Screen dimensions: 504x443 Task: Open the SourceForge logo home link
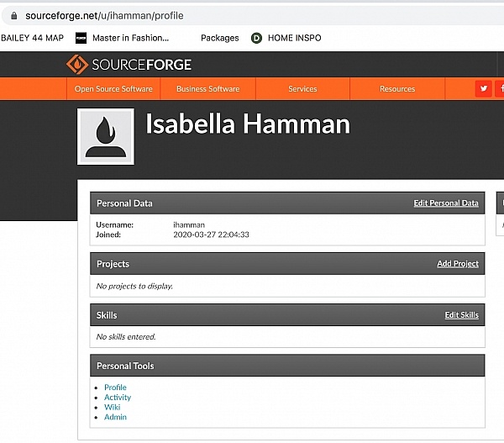click(x=129, y=65)
